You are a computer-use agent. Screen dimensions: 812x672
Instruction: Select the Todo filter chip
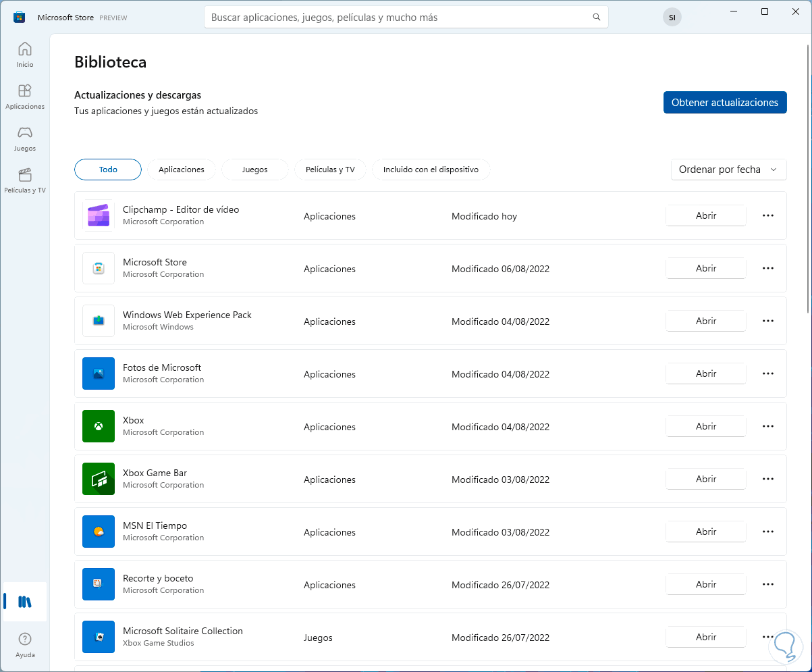(x=108, y=170)
